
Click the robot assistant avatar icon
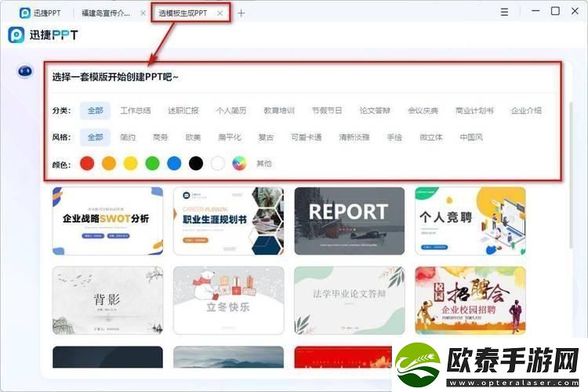coord(25,71)
